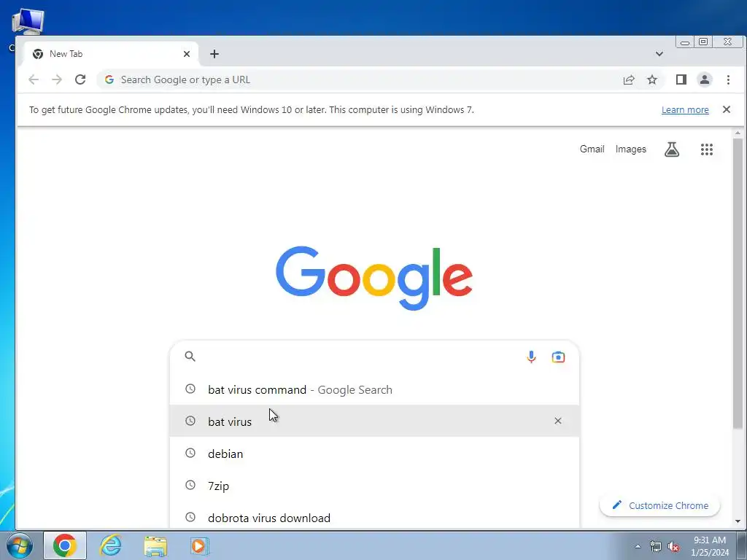Select '7zip' suggestion
The height and width of the screenshot is (560, 747).
374,485
